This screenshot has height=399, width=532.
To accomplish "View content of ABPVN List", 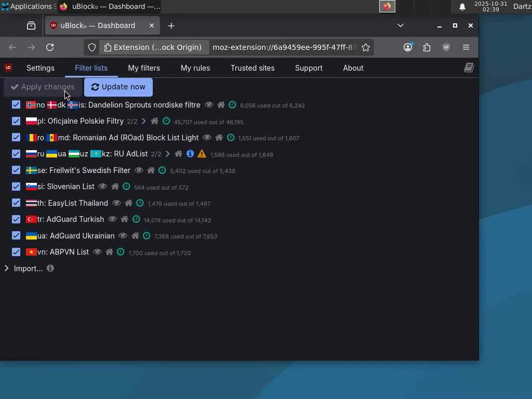I will (97, 252).
